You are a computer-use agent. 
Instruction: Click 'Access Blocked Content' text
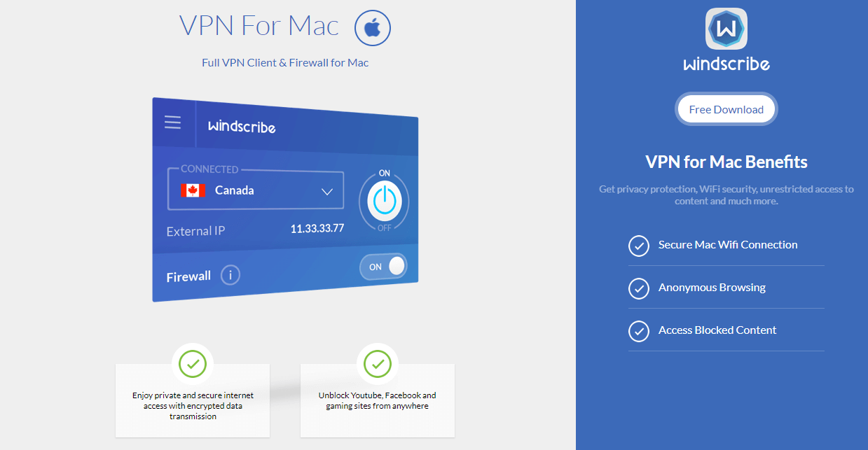coord(717,330)
